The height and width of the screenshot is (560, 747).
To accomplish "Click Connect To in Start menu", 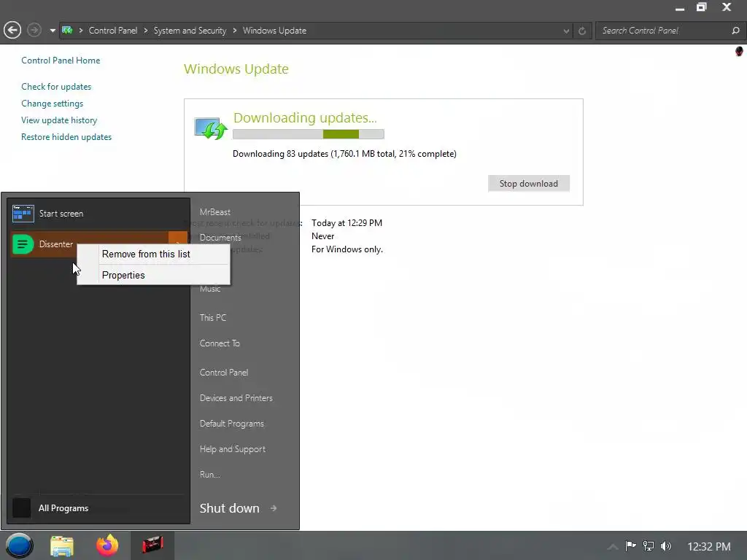I will [x=220, y=343].
